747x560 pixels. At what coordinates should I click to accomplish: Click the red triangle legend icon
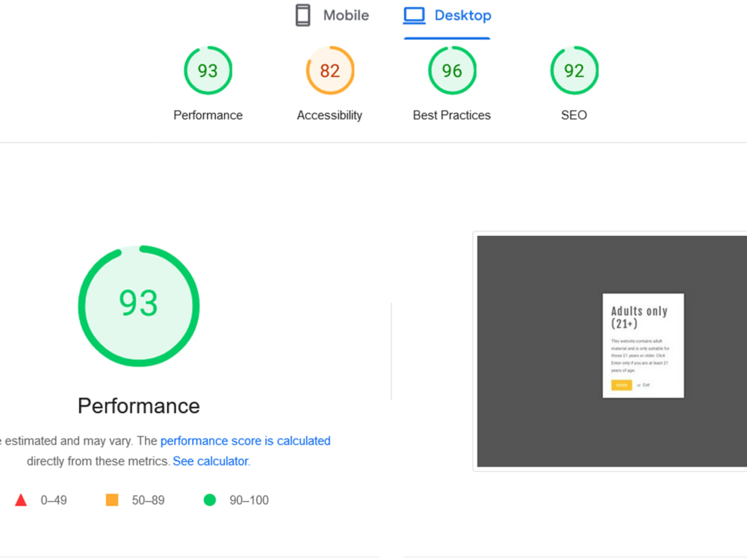point(21,500)
